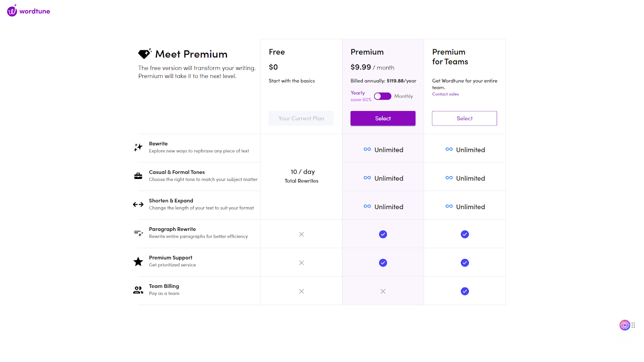Click Premium column's Team Billing X mark
The image size is (644, 362).
point(383,291)
